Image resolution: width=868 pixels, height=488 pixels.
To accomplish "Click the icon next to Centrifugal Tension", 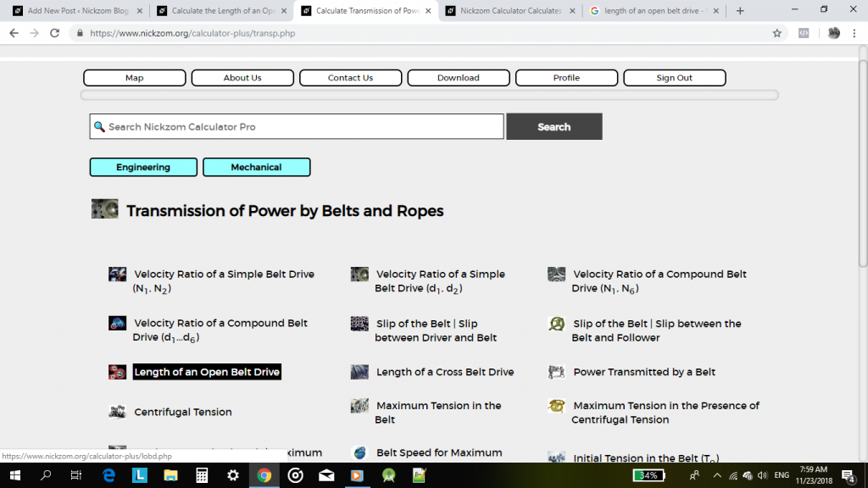I will tap(117, 412).
